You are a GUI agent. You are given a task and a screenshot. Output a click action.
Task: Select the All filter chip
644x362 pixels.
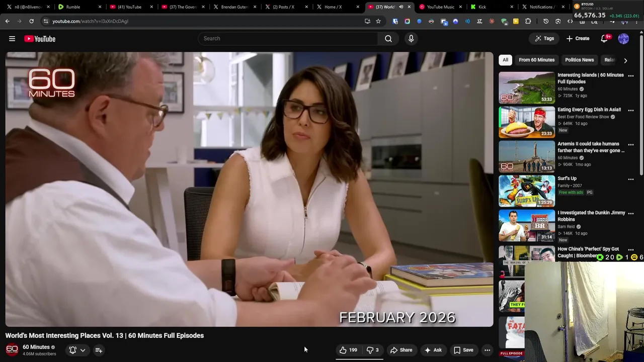click(x=505, y=60)
